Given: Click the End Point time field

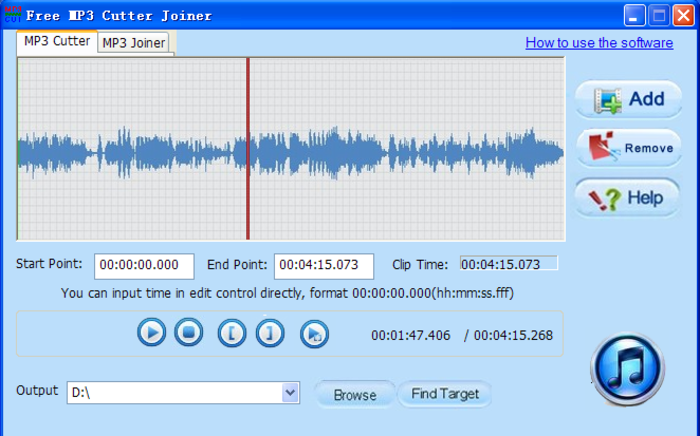Looking at the screenshot, I should point(323,266).
